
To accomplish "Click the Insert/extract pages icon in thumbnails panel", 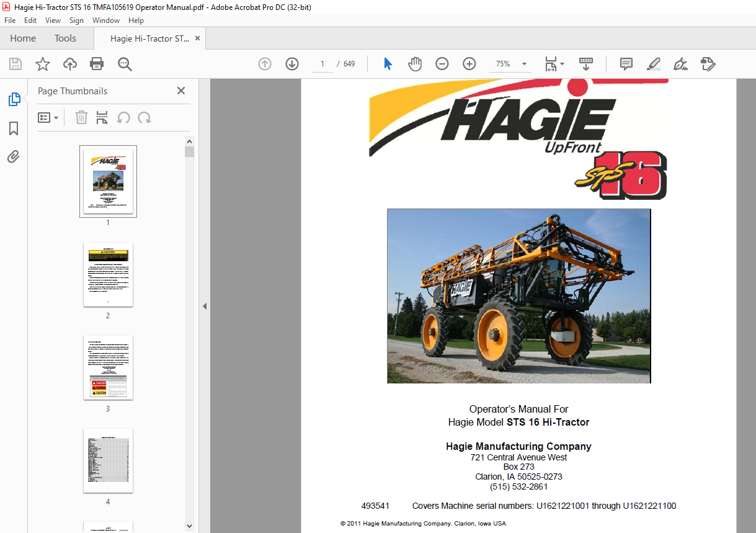I will 102,117.
